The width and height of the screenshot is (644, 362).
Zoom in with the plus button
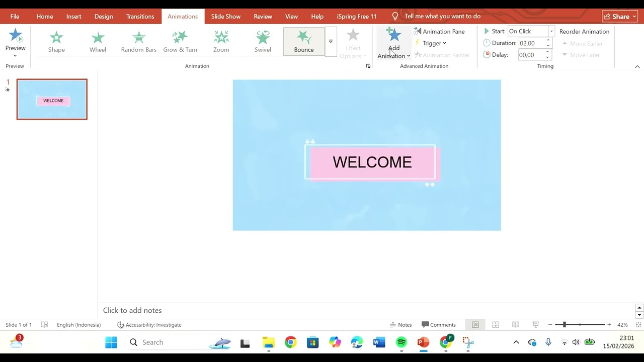click(x=609, y=325)
